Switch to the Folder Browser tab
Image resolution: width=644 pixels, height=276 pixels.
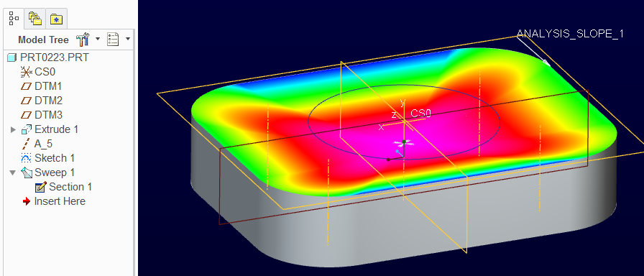coord(35,19)
